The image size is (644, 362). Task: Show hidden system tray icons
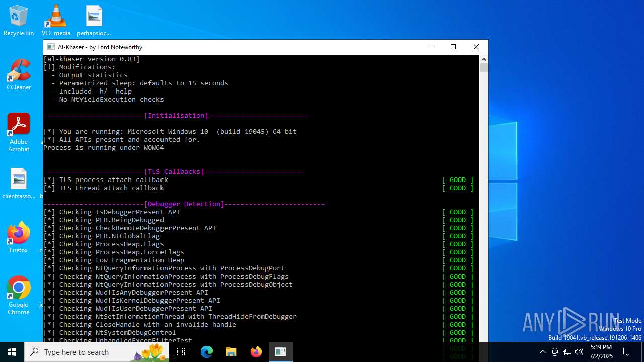pos(542,352)
